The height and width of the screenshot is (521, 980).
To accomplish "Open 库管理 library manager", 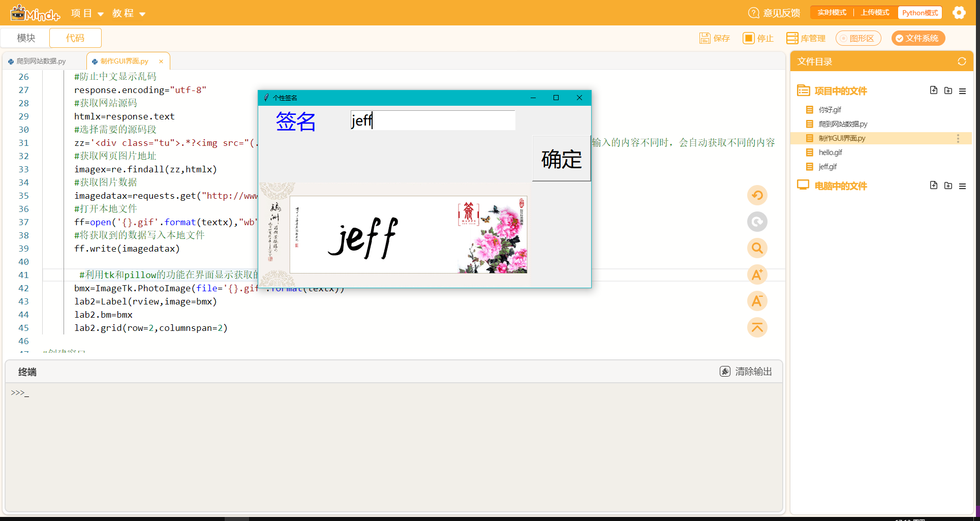I will [806, 38].
